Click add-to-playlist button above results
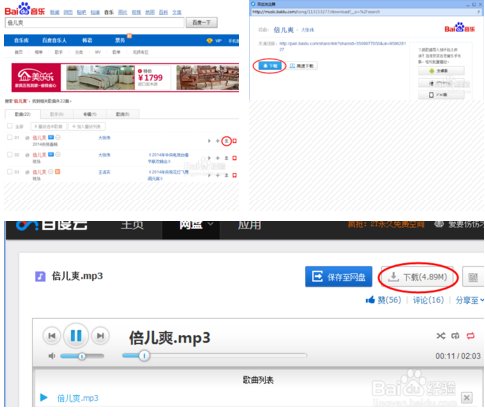 [x=87, y=127]
